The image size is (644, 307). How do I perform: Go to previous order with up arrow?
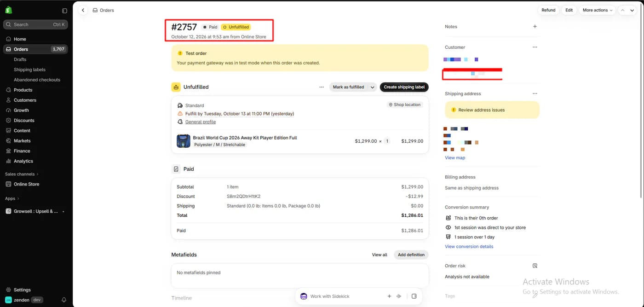623,10
